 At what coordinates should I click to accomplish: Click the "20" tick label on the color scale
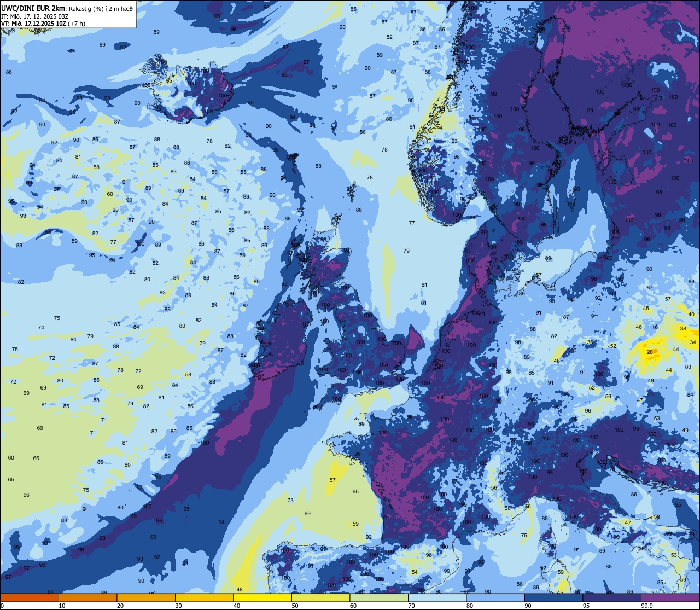(x=120, y=606)
